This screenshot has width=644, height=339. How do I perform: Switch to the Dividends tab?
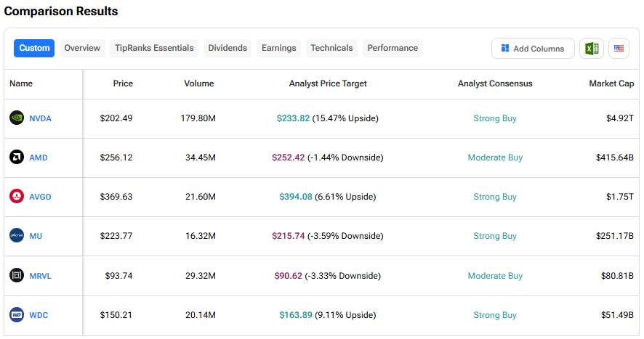tap(228, 48)
